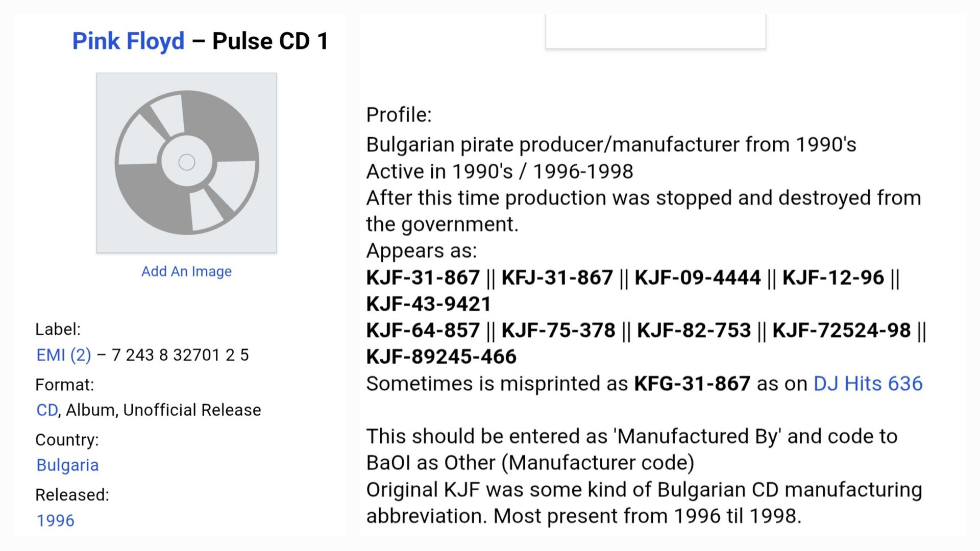Click the Profile: heading

click(x=399, y=115)
